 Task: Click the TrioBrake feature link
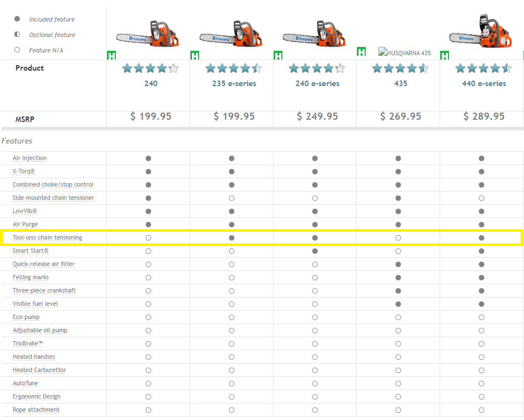click(28, 343)
